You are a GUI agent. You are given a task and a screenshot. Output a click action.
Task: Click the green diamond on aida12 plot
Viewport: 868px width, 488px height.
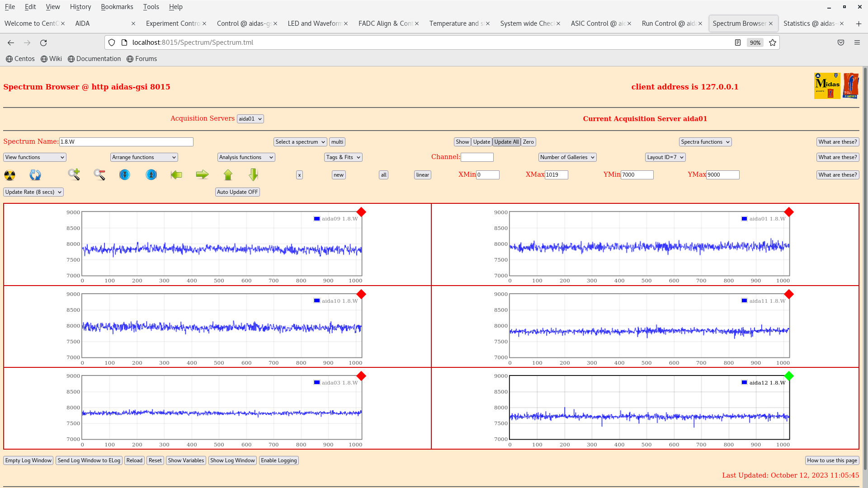(789, 376)
